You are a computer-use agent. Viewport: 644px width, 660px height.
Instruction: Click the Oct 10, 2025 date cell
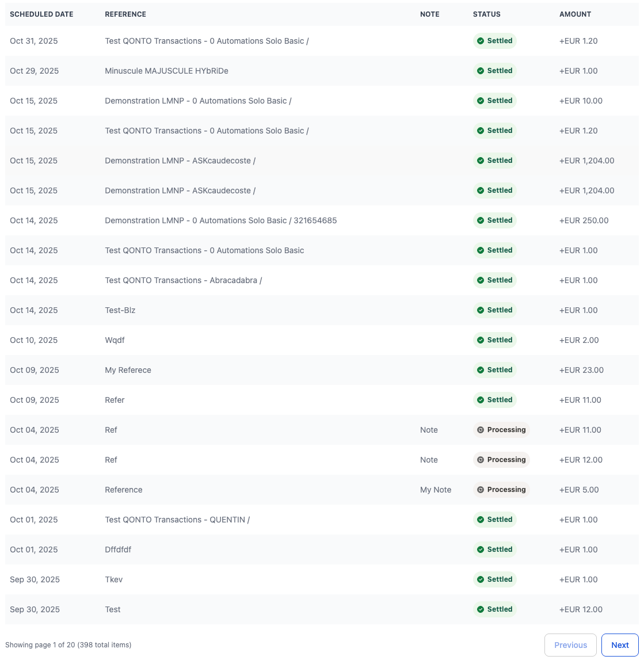click(34, 340)
